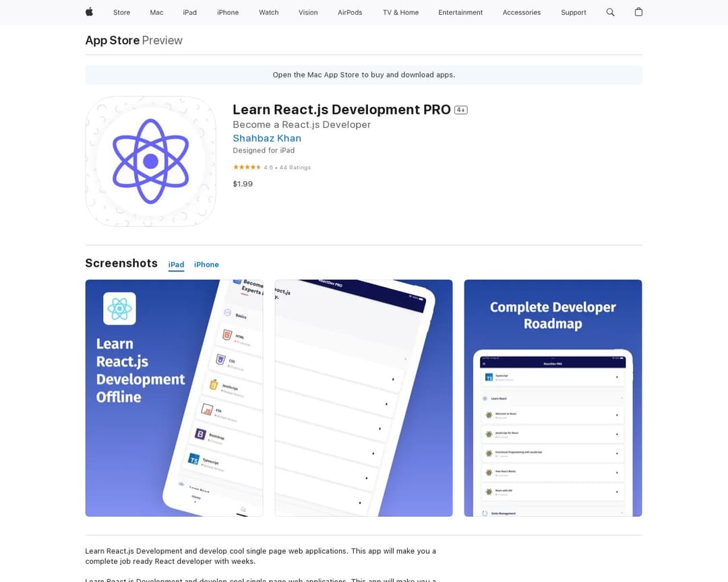Open the iPad navigation item
Viewport: 728px width, 582px height.
tap(190, 13)
